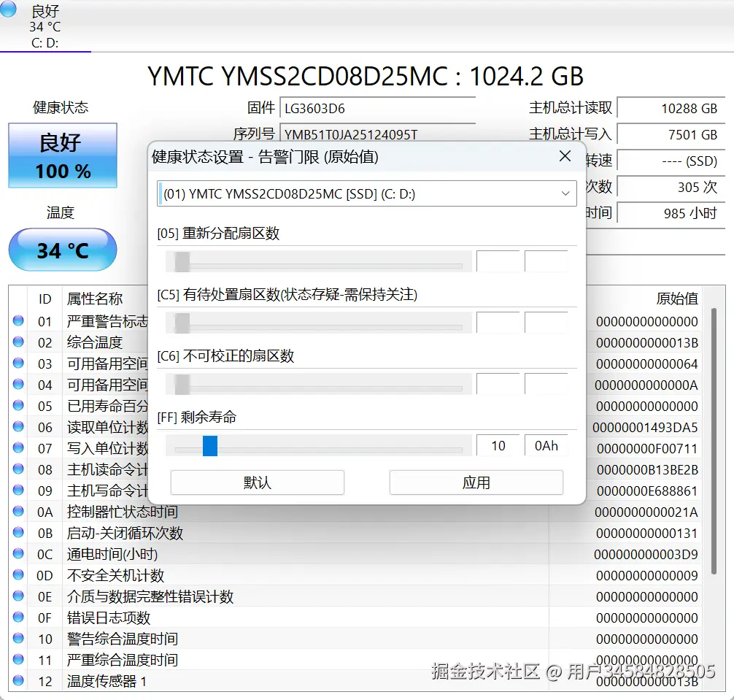Click the blue status icon for attribute 01
The height and width of the screenshot is (700, 734).
pyautogui.click(x=18, y=320)
